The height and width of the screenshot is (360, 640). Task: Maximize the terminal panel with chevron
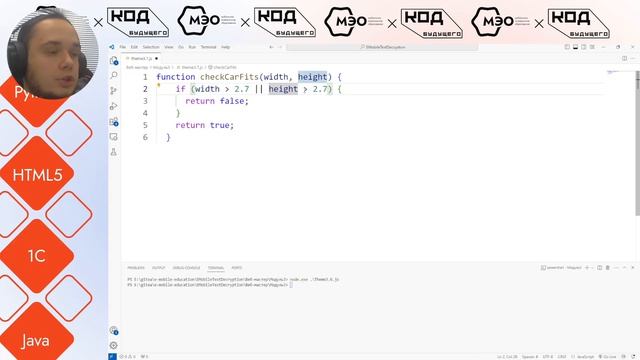624,268
